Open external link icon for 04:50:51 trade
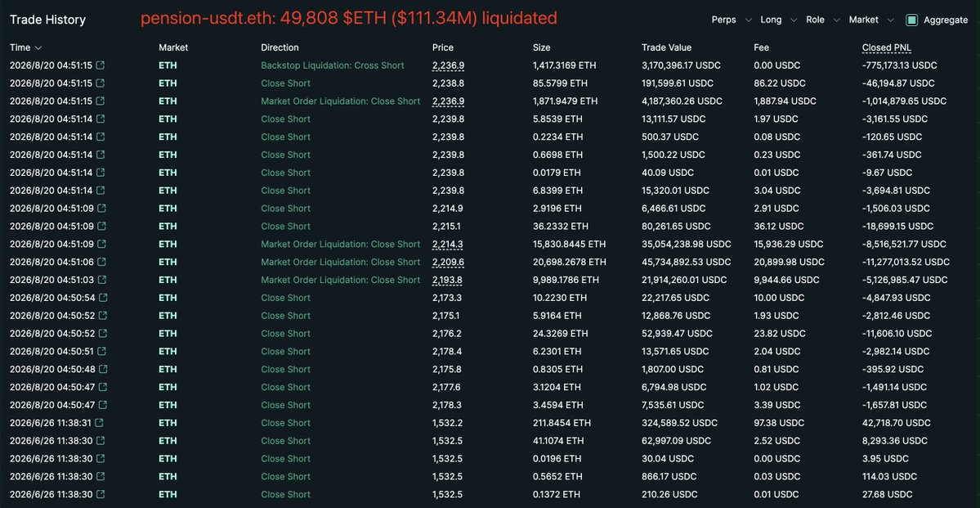This screenshot has width=980, height=508. tap(102, 352)
